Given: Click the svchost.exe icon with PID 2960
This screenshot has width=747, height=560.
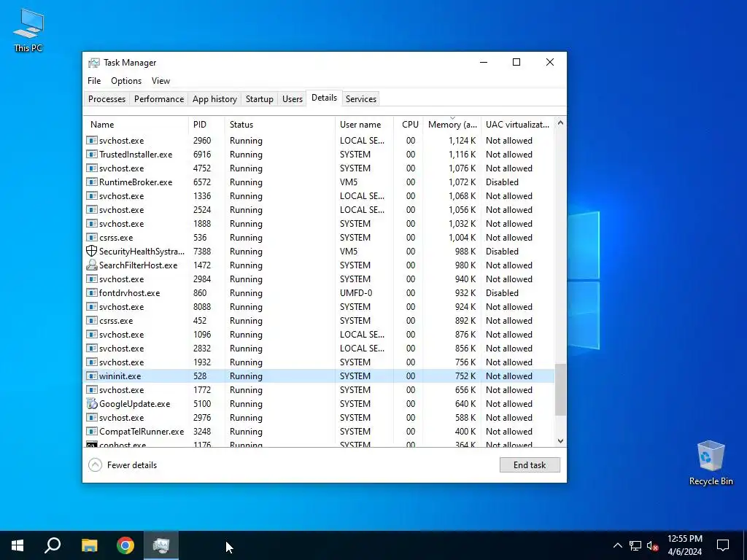Looking at the screenshot, I should coord(91,141).
